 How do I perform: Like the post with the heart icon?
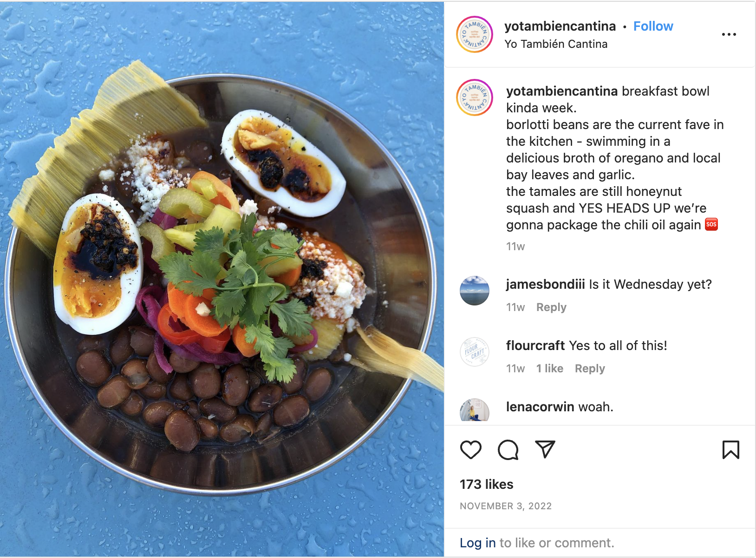click(470, 450)
